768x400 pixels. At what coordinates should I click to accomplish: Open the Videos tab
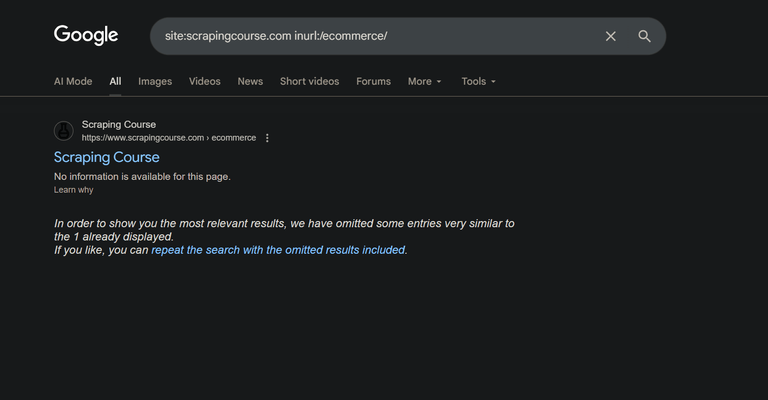[x=205, y=81]
